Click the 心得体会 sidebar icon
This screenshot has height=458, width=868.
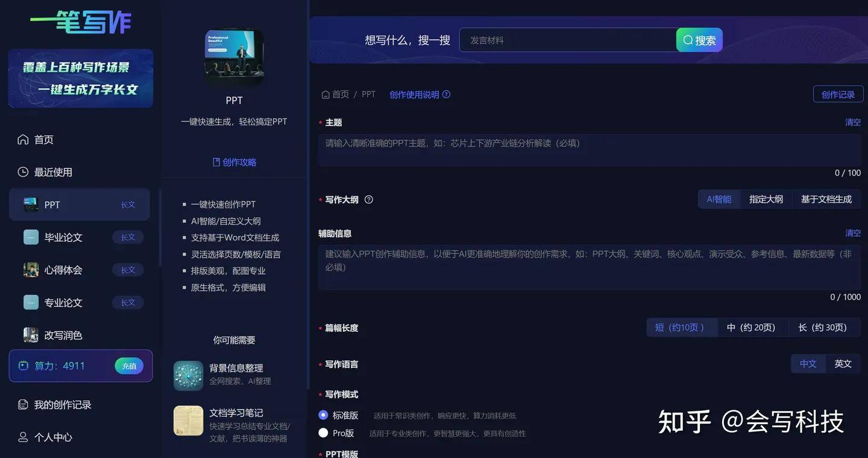(x=31, y=270)
